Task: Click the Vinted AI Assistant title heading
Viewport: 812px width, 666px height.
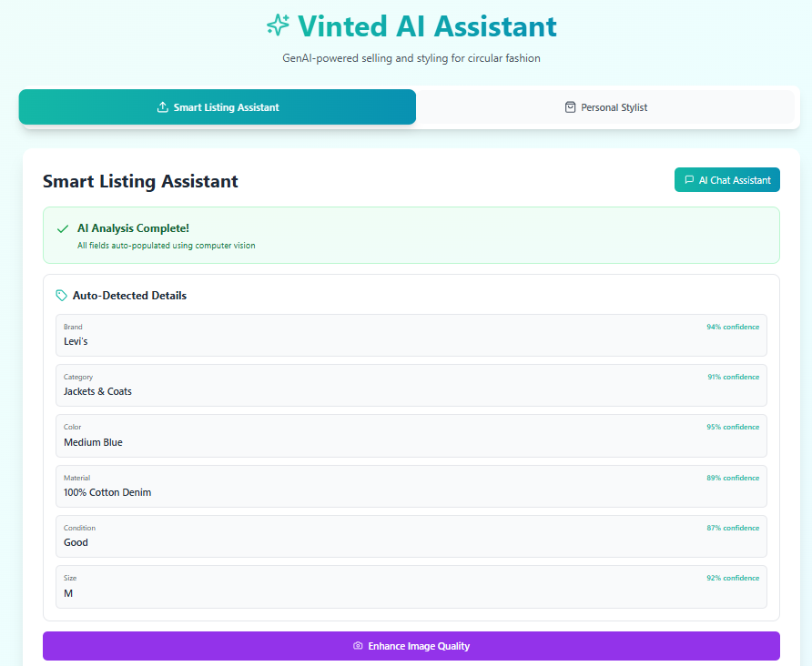Action: pyautogui.click(x=427, y=26)
